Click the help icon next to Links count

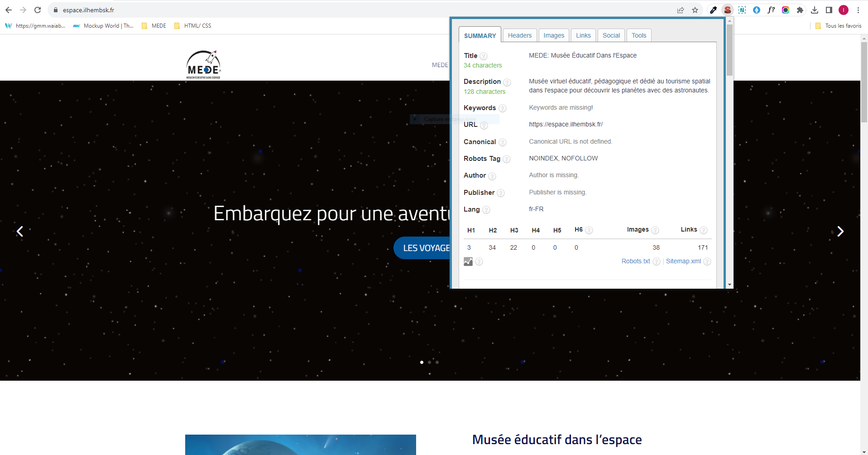(x=704, y=230)
